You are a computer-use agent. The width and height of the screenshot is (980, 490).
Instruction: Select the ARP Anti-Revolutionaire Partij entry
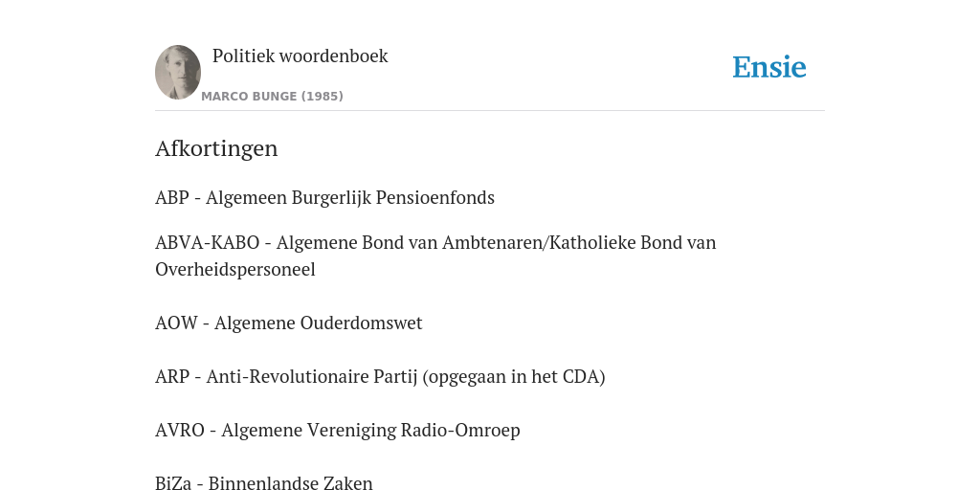[380, 377]
